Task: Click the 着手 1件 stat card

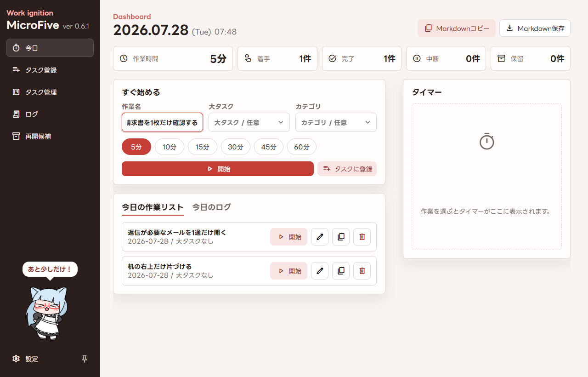Action: (277, 58)
